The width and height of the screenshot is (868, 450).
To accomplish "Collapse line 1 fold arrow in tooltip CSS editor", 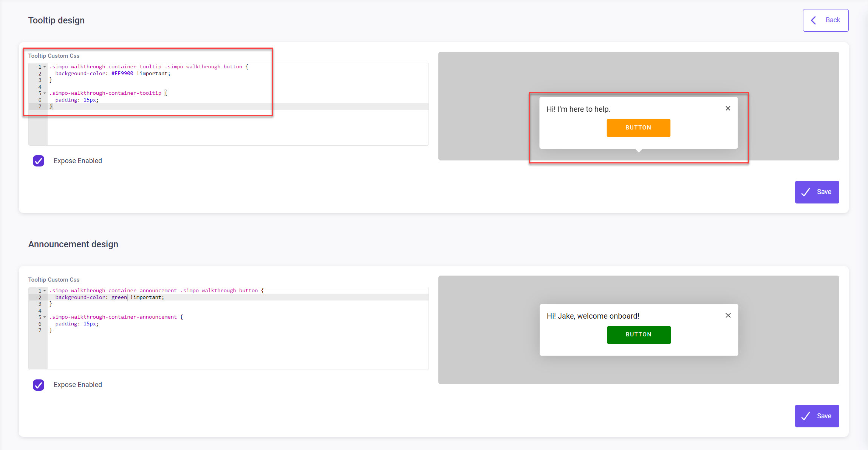I will [x=45, y=67].
